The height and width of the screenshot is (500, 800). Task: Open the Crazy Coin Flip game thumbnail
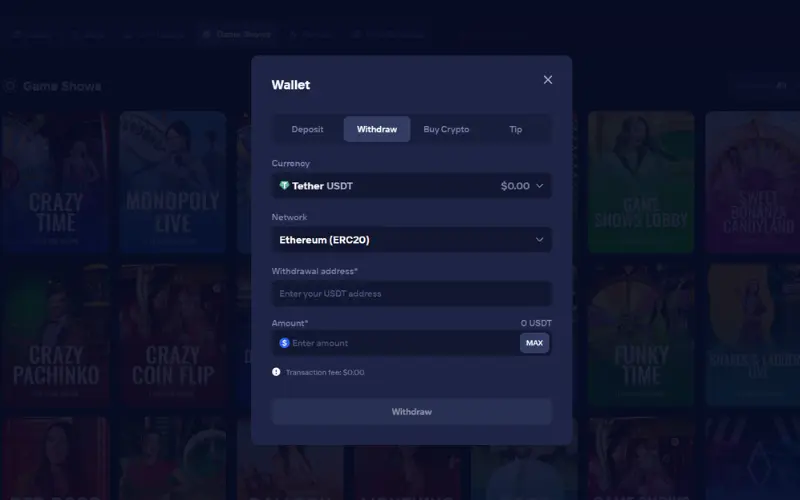coord(172,335)
